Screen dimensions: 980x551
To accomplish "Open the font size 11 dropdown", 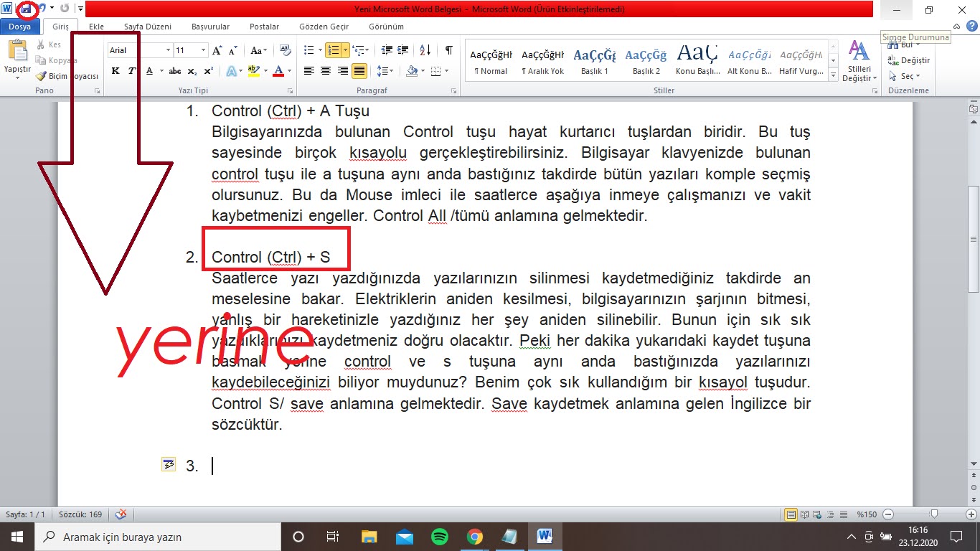I will [203, 50].
